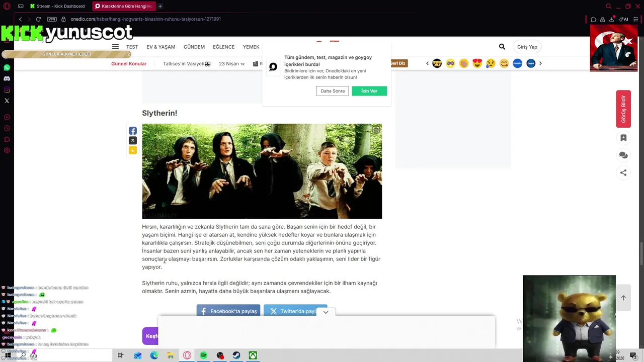Open the EV & YAŞAM menu item
This screenshot has height=362, width=644.
[161, 47]
